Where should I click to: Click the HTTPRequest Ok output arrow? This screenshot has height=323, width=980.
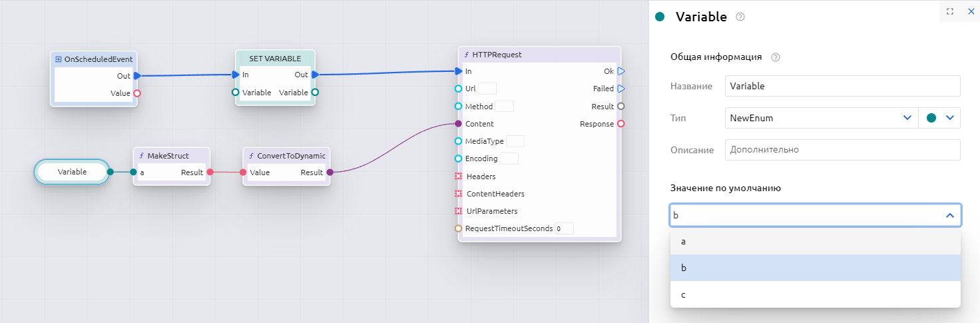point(620,71)
